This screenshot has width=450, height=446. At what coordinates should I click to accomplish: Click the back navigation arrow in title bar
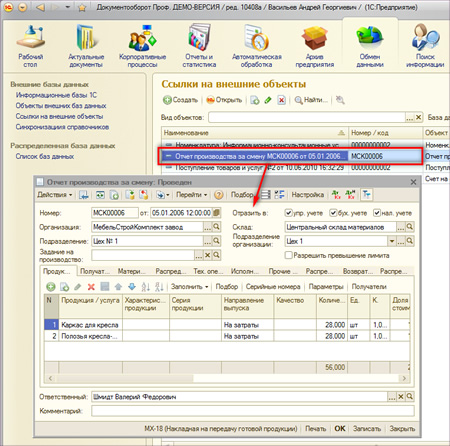(40, 7)
